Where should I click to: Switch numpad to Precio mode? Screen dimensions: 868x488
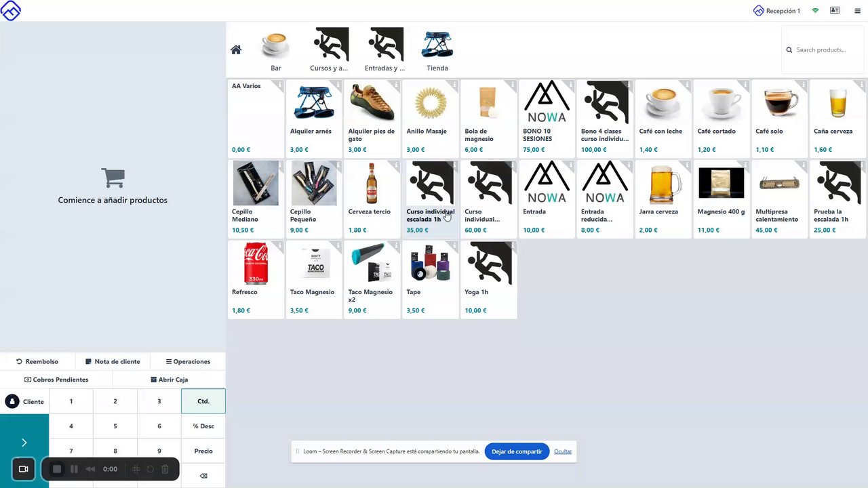(x=203, y=451)
